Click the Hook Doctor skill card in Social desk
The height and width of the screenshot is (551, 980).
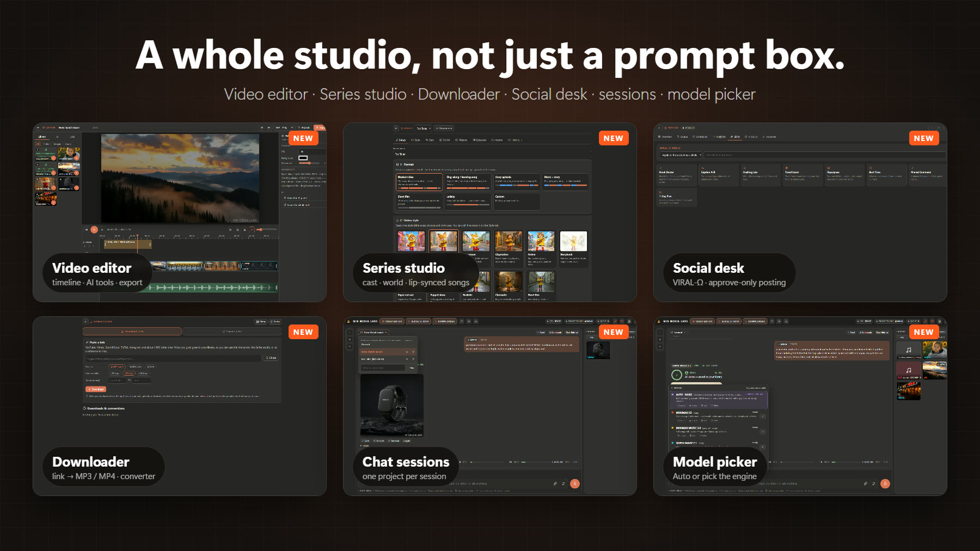point(677,175)
